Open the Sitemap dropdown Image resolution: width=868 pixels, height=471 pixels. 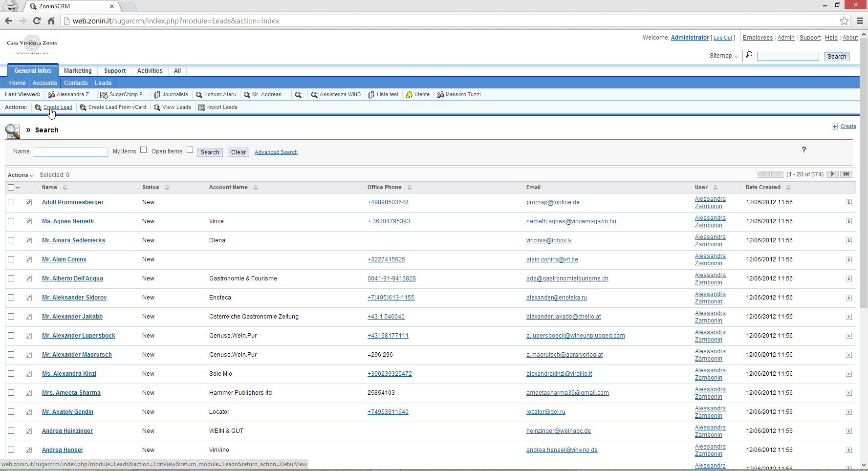click(x=724, y=56)
